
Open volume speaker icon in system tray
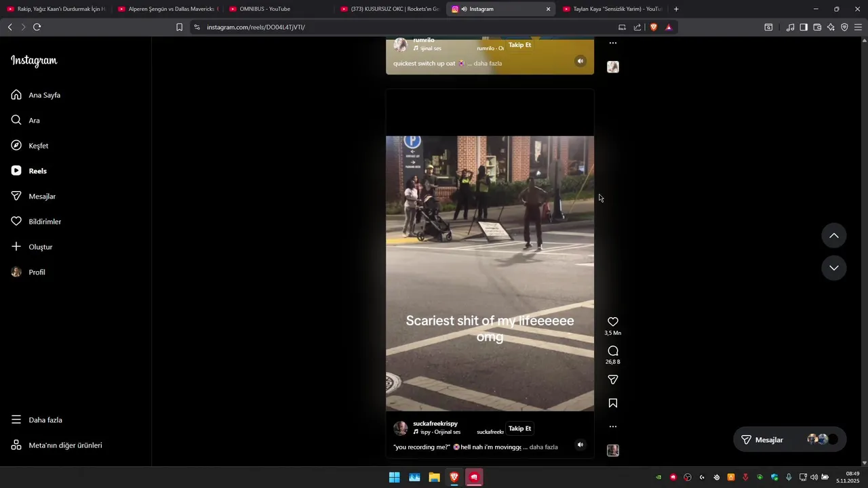(814, 477)
